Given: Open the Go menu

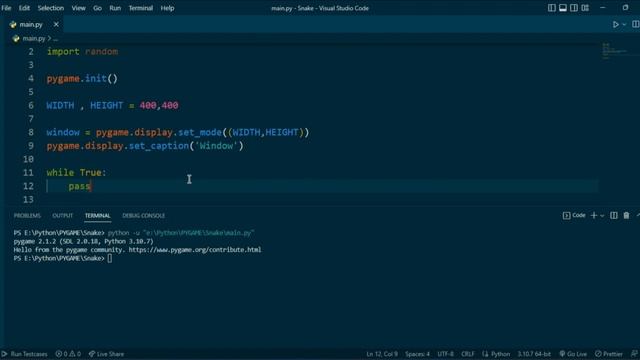Looking at the screenshot, I should point(97,8).
